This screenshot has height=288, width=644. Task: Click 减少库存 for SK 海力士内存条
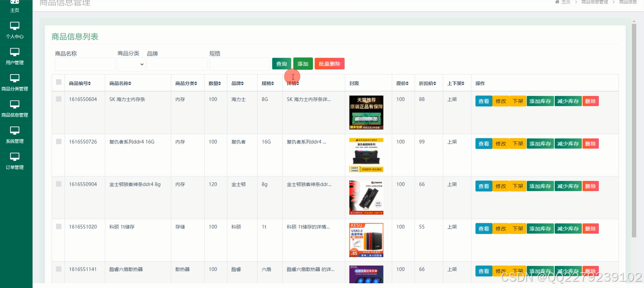(x=568, y=101)
